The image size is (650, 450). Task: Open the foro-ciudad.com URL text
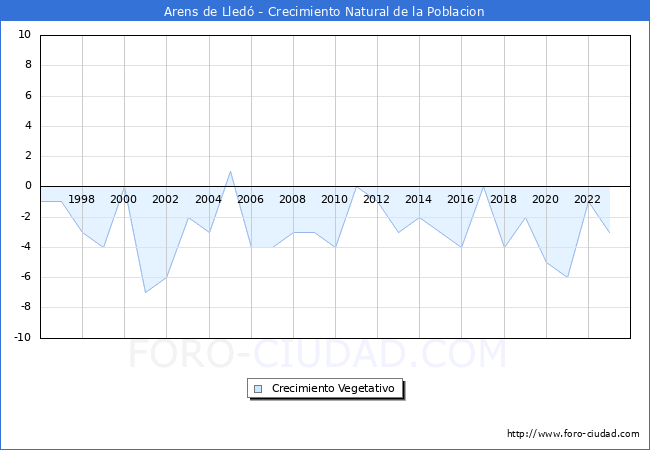573,433
